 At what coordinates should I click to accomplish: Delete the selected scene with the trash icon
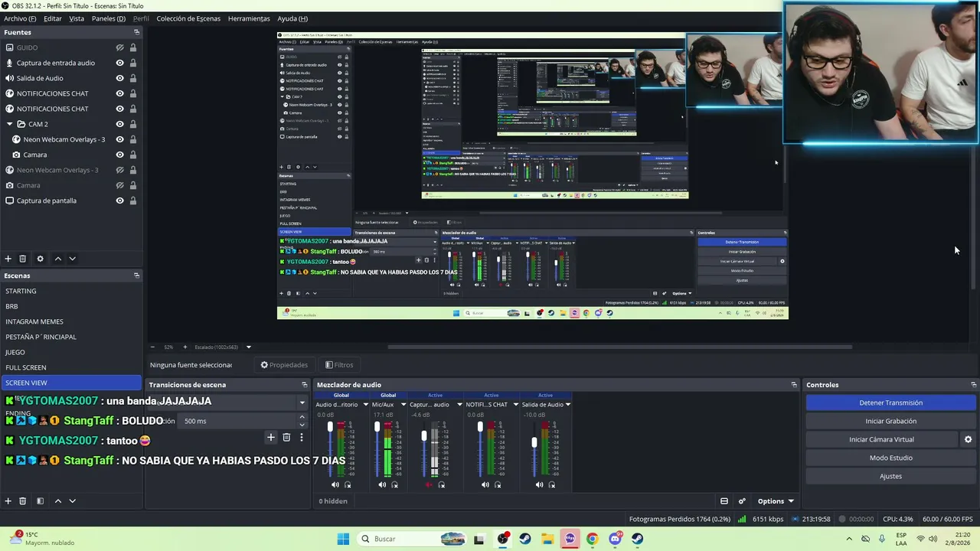tap(23, 501)
